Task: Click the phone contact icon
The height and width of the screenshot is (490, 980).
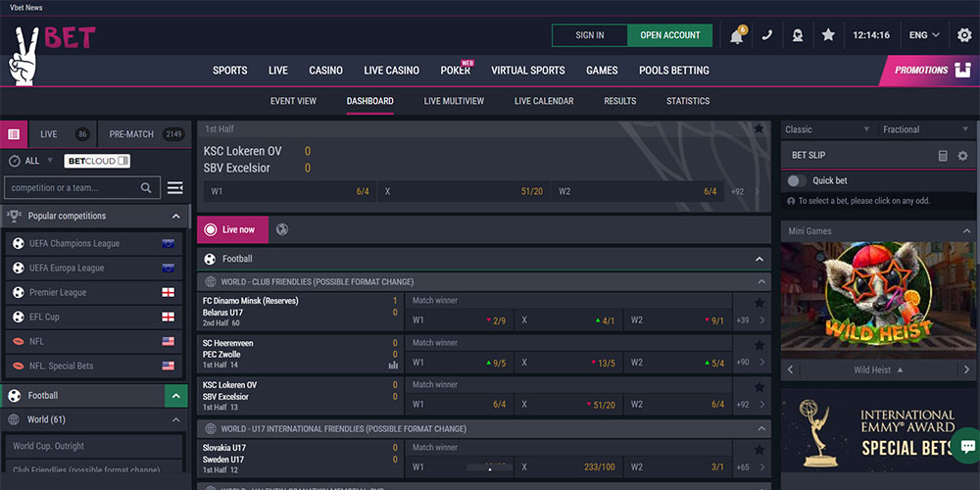Action: [x=766, y=35]
